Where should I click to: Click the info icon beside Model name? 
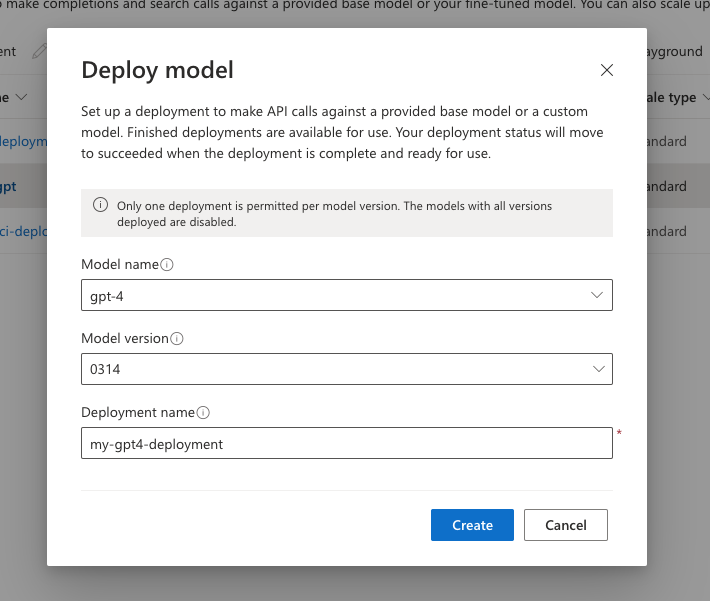tap(167, 264)
